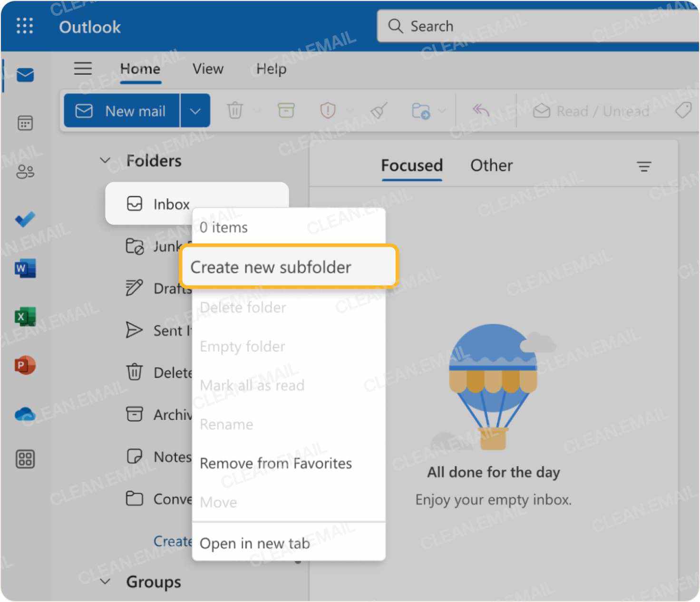This screenshot has height=602, width=700.
Task: Open Excel from the left sidebar
Action: (24, 317)
